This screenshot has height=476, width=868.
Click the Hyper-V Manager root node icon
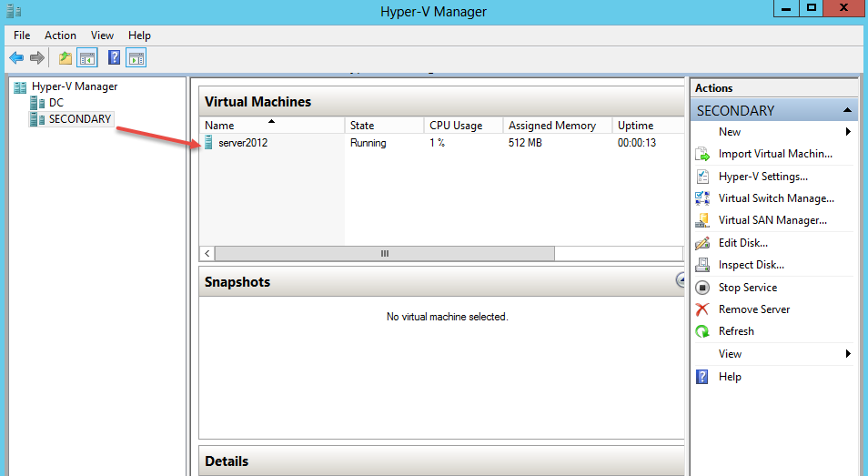(x=21, y=86)
